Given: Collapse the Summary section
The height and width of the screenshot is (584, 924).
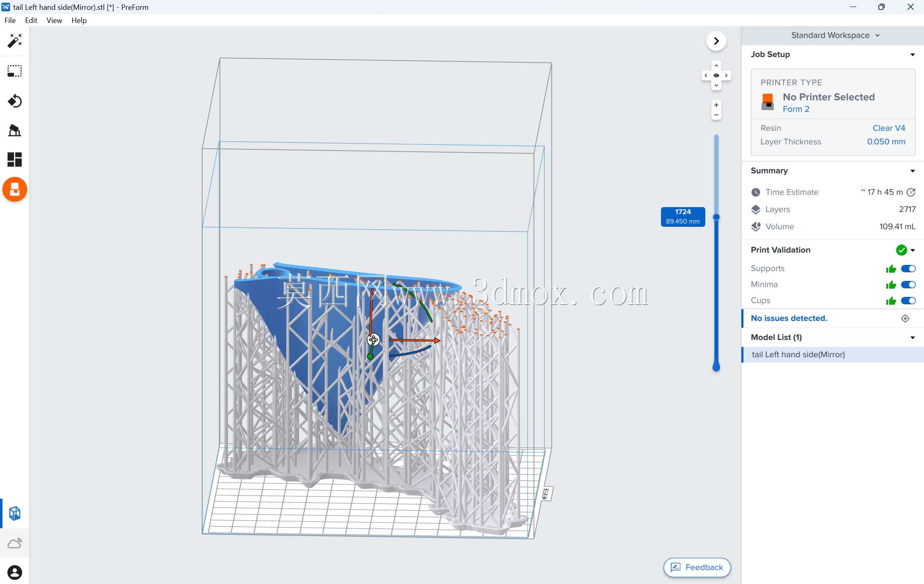Looking at the screenshot, I should pos(913,171).
